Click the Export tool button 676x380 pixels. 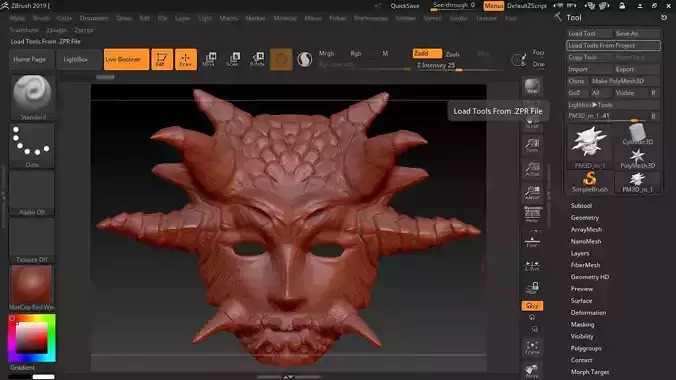(636, 69)
